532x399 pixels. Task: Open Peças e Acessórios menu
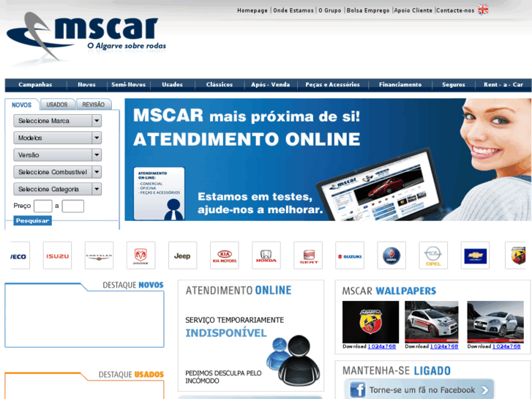pos(332,84)
